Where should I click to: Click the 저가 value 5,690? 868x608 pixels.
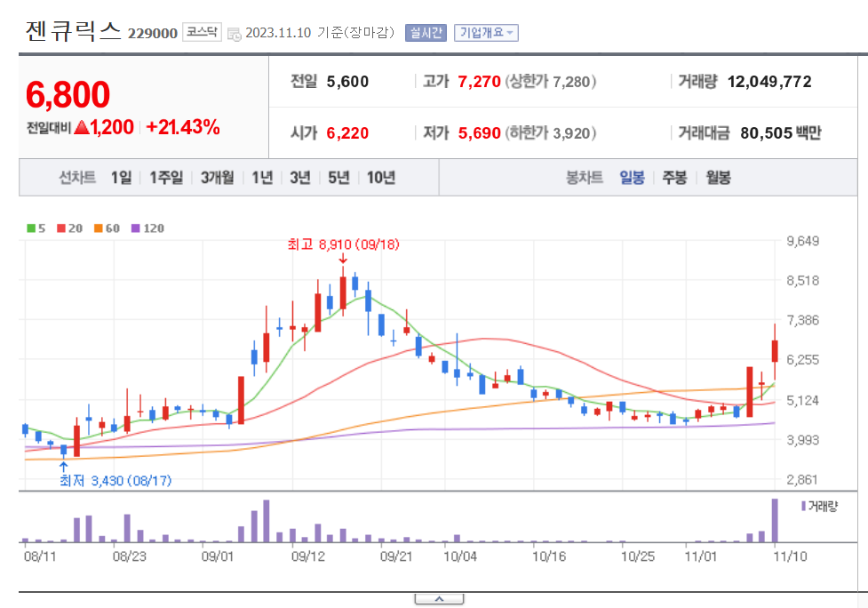(x=479, y=133)
